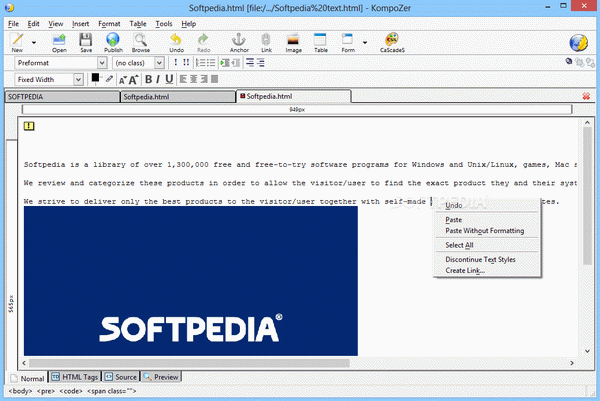Viewport: 600px width, 401px height.
Task: Select Create Link... in the context menu
Action: click(x=465, y=270)
